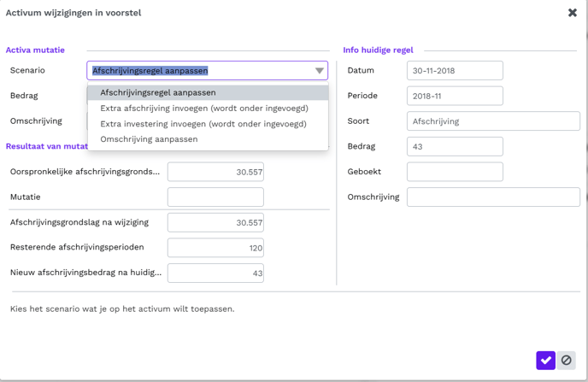Viewport: 588px width, 382px height.
Task: Click the Oorspronkelijke afschrijvingsgrondslag field
Action: (x=215, y=172)
